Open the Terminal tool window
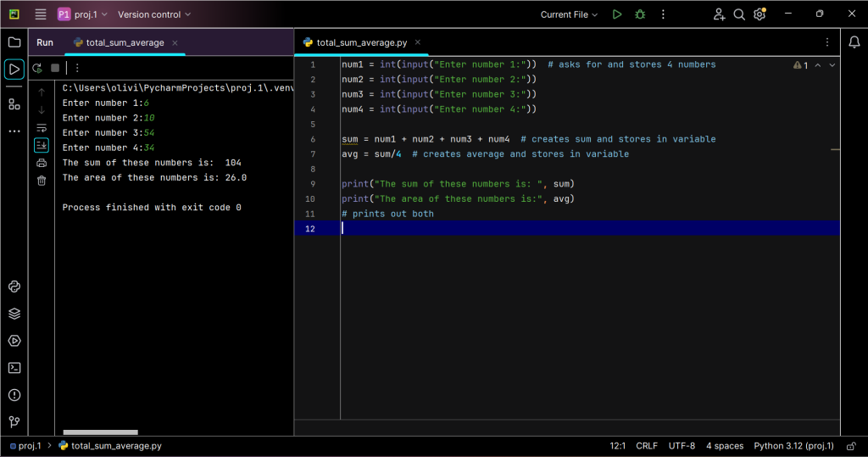 (14, 368)
